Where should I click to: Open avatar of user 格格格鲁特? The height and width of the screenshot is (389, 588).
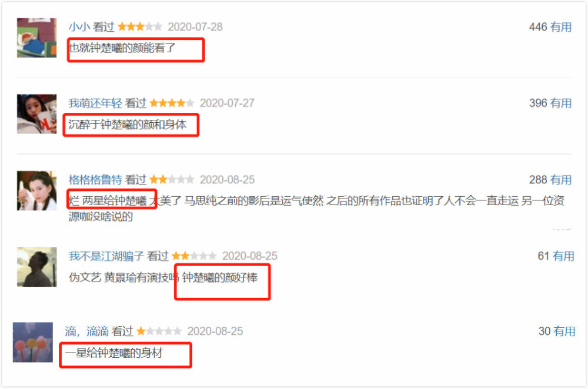point(36,191)
